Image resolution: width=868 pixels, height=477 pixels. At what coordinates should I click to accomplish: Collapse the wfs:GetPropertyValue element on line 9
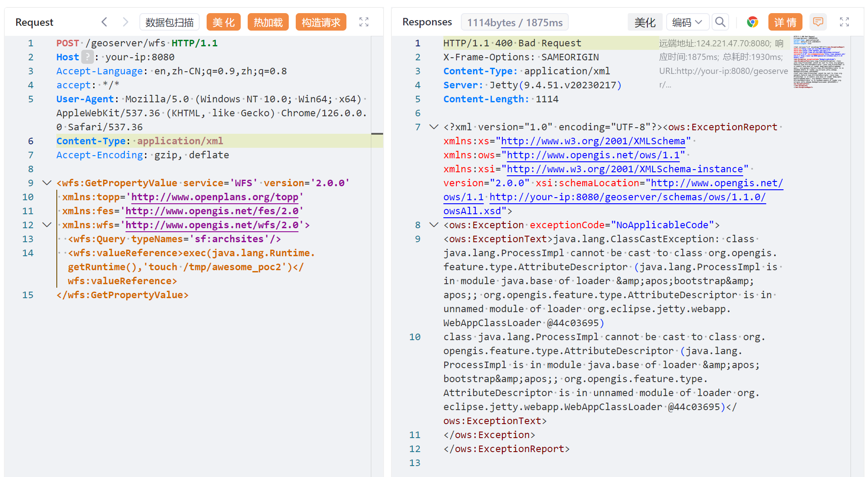pyautogui.click(x=47, y=183)
